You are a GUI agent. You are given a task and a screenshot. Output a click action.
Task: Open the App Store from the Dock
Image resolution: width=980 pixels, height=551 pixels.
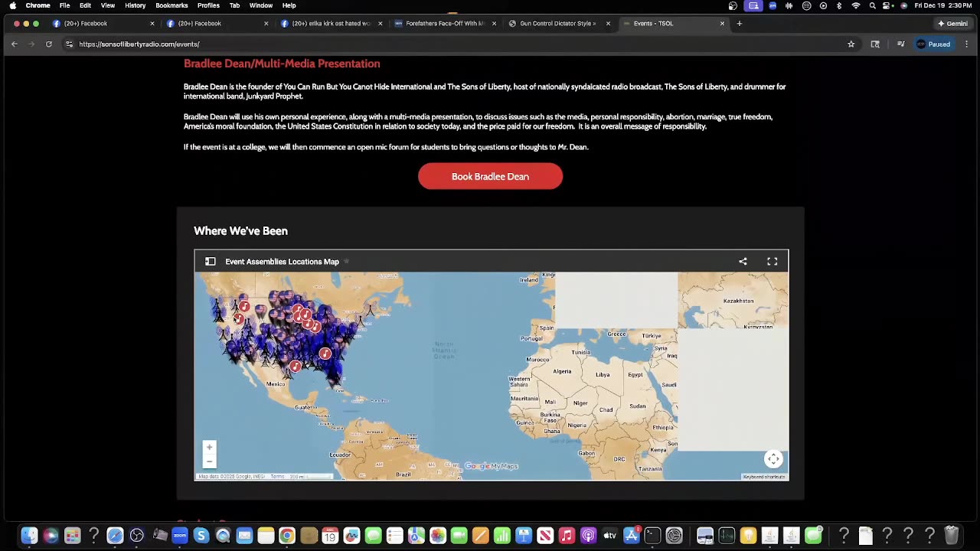pyautogui.click(x=632, y=536)
